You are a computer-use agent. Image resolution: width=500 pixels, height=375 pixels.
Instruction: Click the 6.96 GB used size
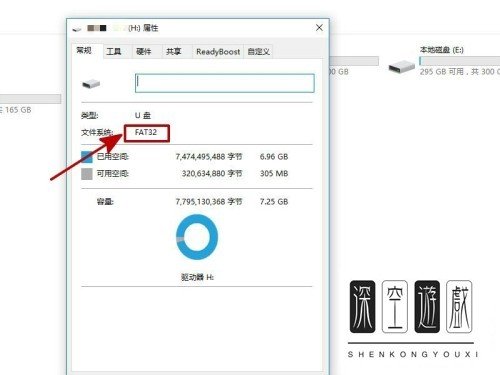[x=274, y=157]
